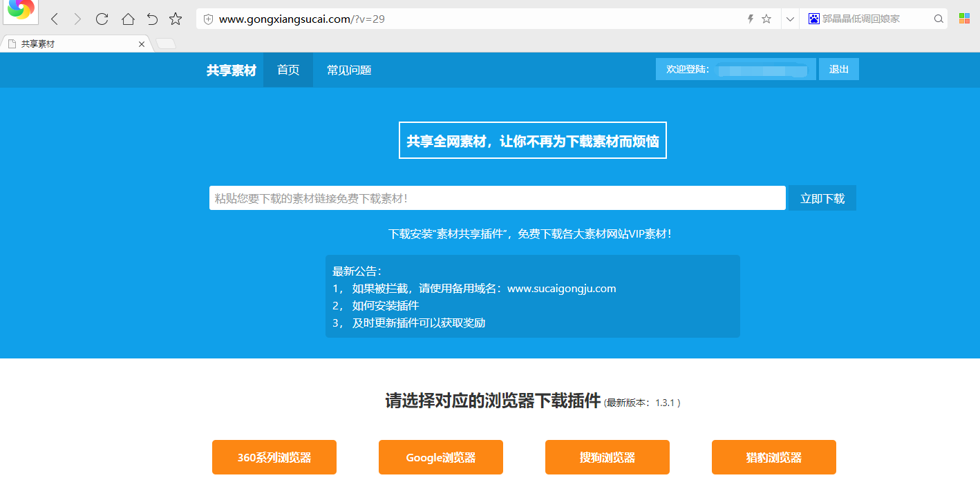The width and height of the screenshot is (980, 480).
Task: Bookmark page with address bar star
Action: (x=766, y=19)
